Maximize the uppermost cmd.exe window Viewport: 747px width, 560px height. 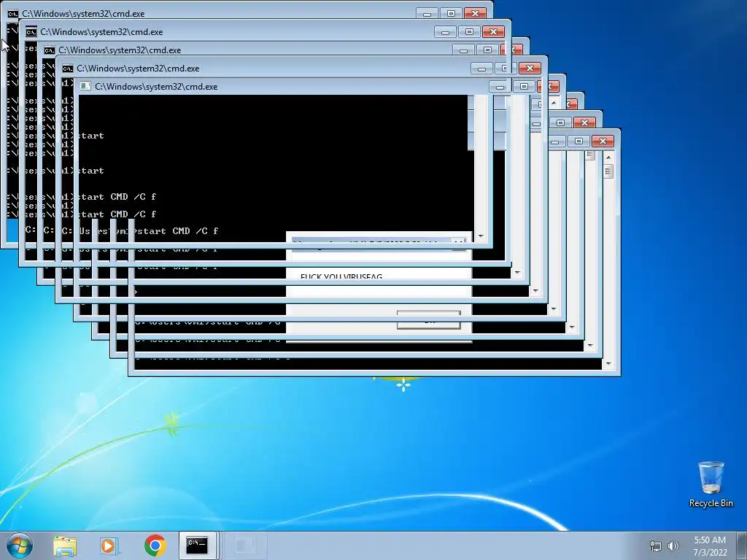[451, 13]
